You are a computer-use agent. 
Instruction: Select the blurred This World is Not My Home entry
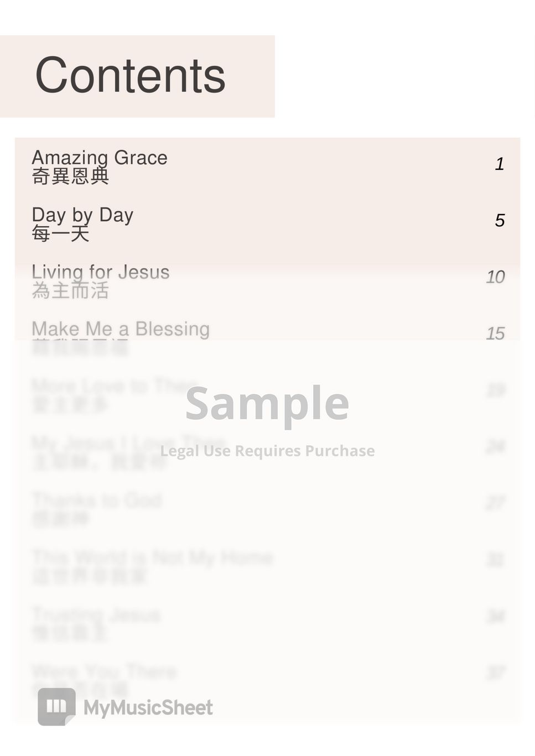coord(152,557)
